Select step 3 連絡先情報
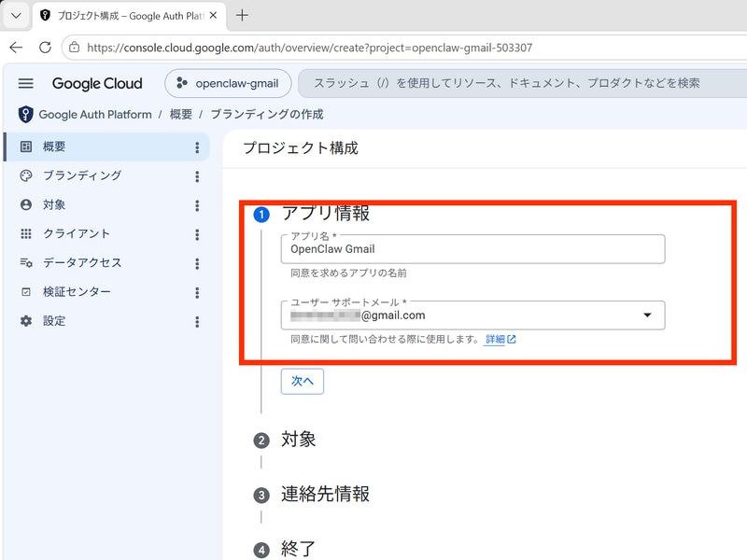 (x=312, y=495)
